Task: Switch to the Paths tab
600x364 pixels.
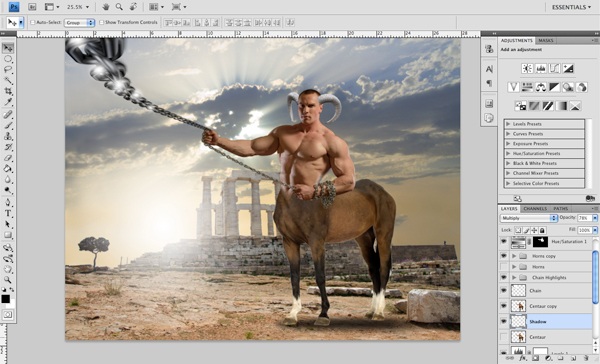Action: pos(560,209)
